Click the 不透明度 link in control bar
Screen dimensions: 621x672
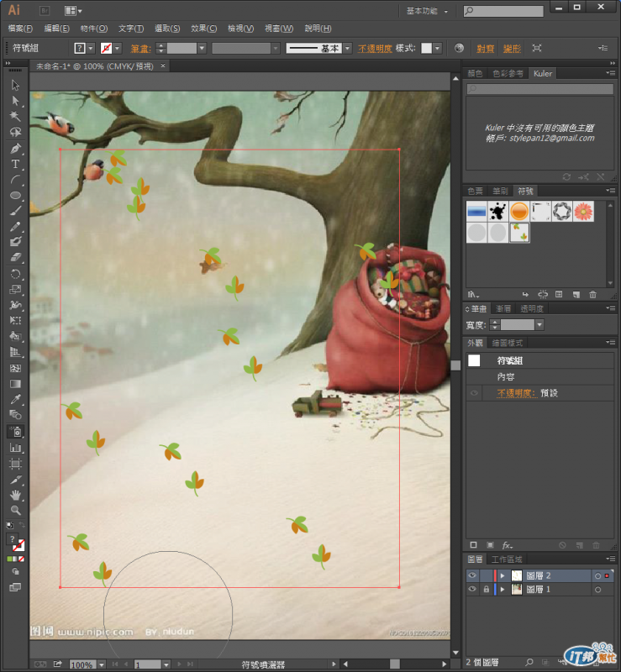[x=375, y=49]
